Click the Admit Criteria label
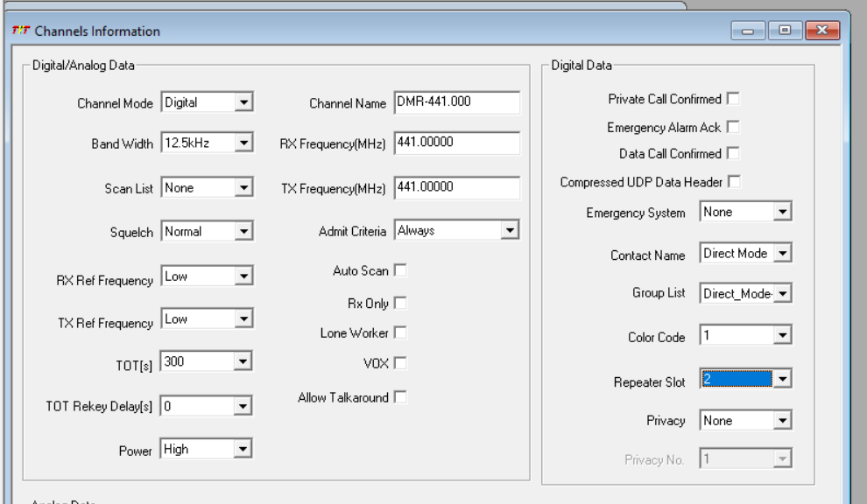 point(352,232)
